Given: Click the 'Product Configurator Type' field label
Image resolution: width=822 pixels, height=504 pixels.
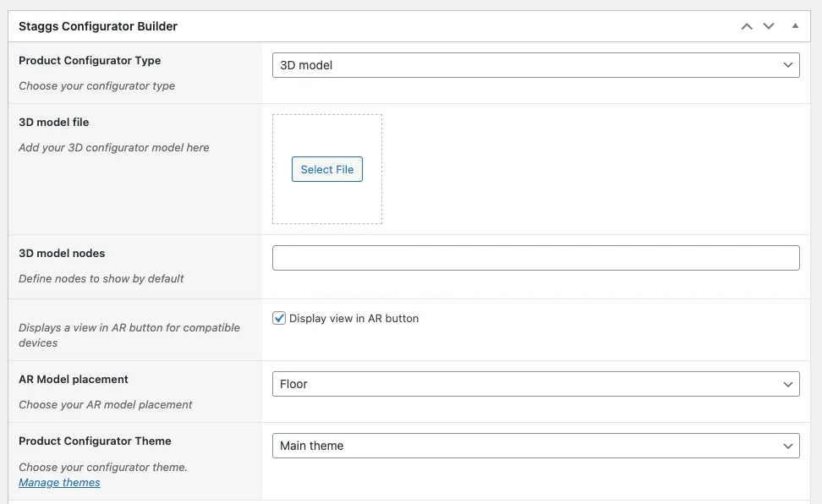Looking at the screenshot, I should click(90, 61).
